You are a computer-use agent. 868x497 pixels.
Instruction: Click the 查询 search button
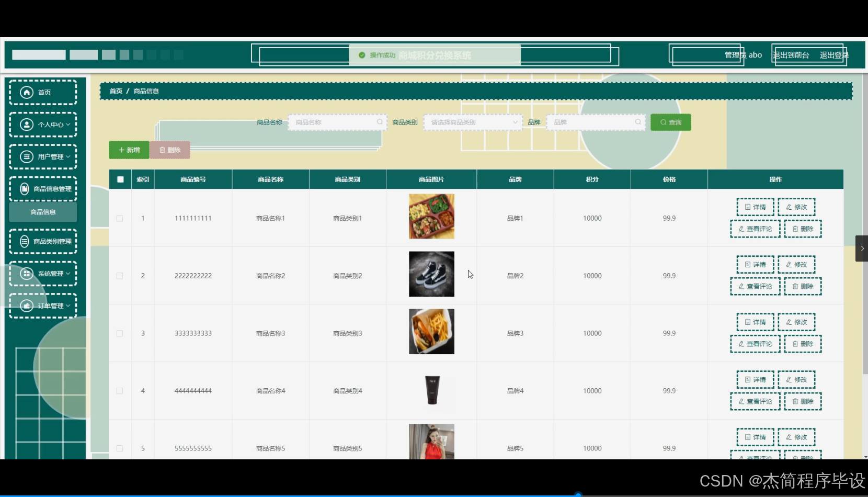click(671, 122)
